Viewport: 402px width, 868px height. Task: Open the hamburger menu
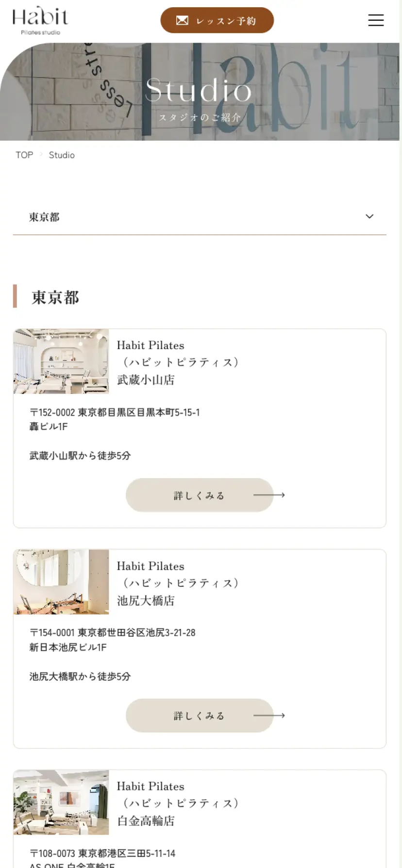coord(376,20)
